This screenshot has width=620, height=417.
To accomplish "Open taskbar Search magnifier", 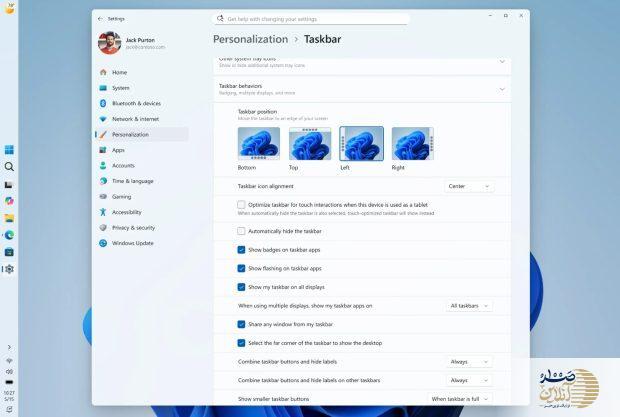I will tap(9, 167).
